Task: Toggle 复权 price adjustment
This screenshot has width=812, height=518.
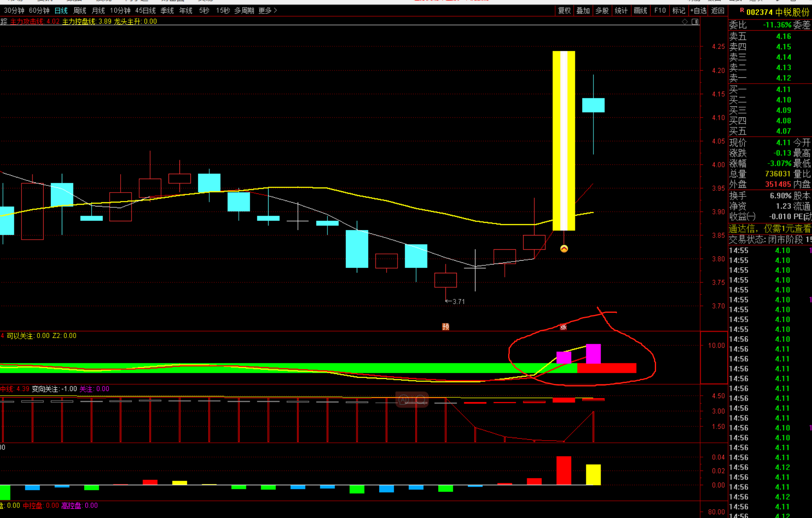Action: pyautogui.click(x=564, y=11)
